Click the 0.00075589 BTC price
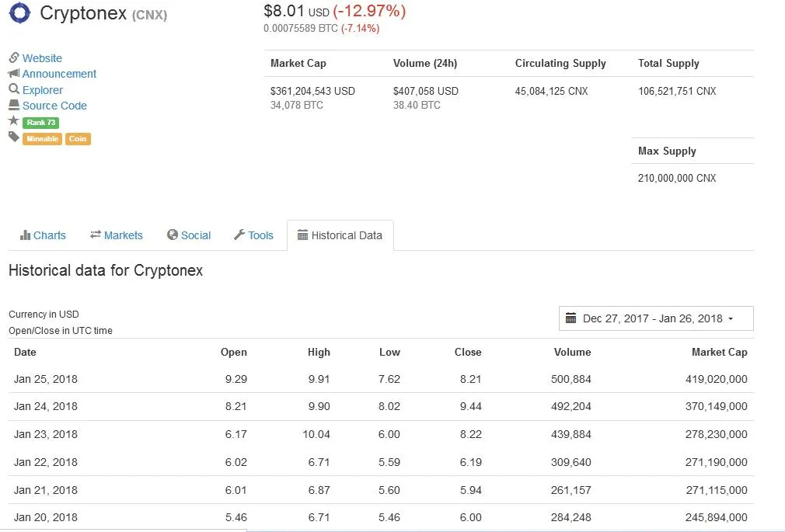 [x=300, y=29]
